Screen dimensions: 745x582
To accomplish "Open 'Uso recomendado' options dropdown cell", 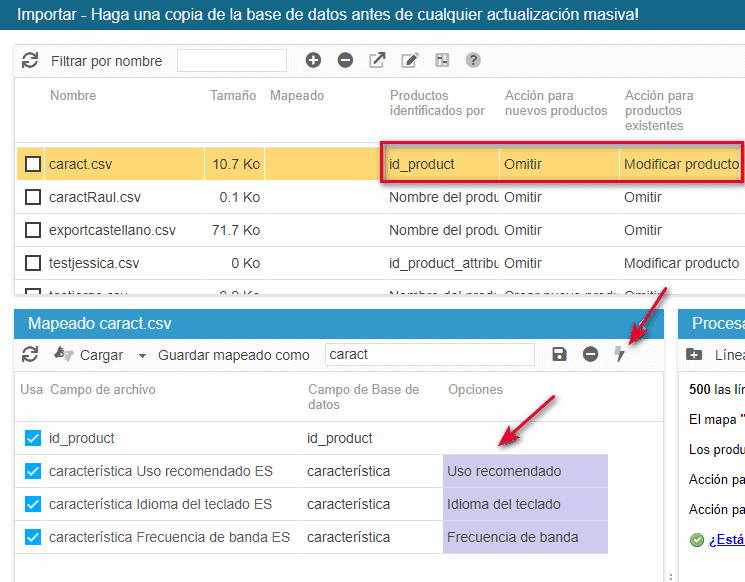I will tap(524, 471).
